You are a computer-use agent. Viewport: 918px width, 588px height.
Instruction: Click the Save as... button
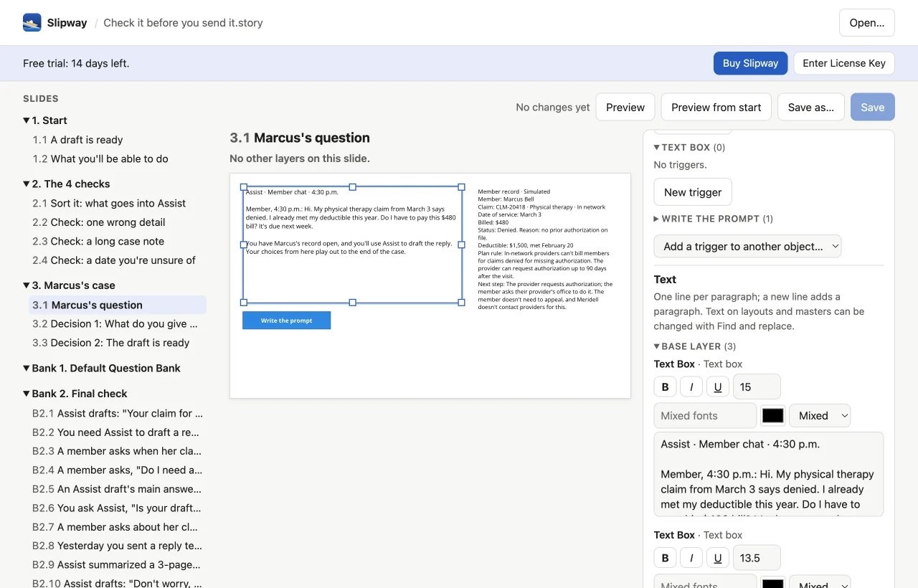pos(810,107)
